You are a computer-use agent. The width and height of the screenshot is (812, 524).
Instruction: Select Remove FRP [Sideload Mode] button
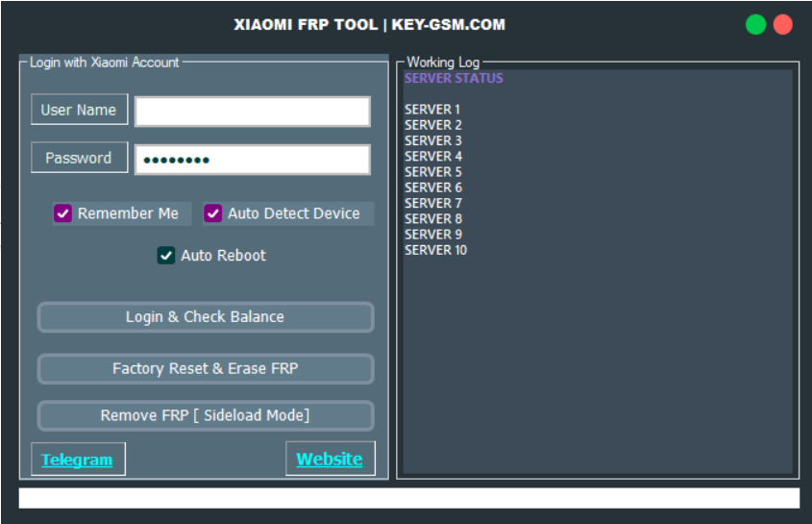205,416
